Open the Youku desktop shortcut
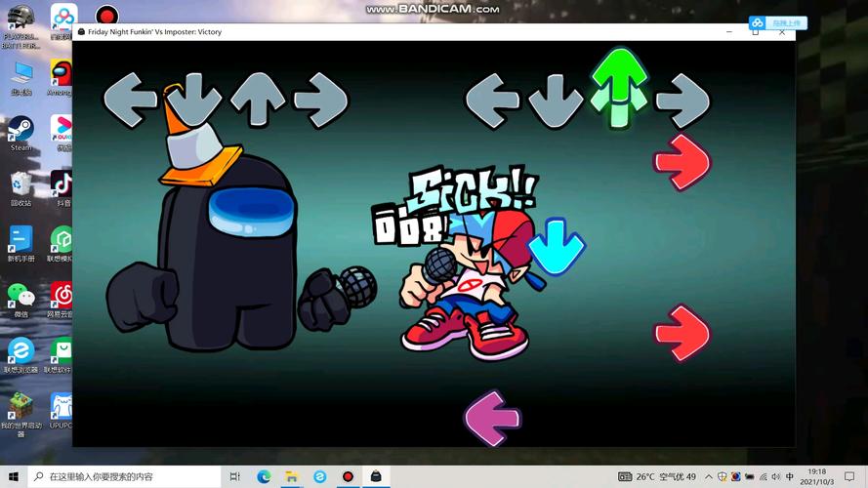 coord(62,134)
